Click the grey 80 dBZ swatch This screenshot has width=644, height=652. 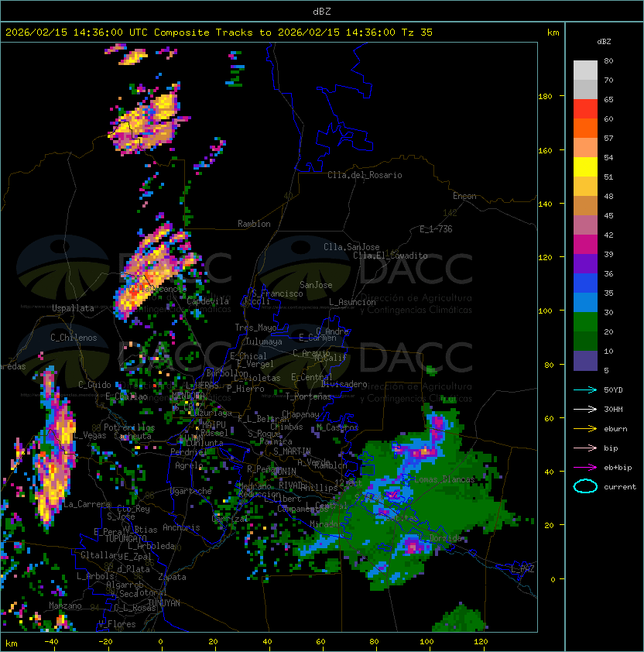click(x=585, y=70)
